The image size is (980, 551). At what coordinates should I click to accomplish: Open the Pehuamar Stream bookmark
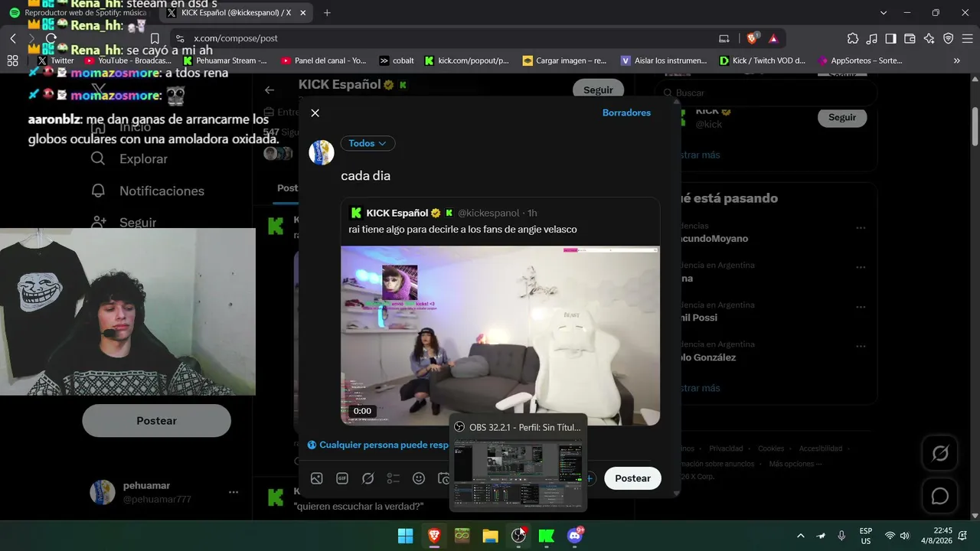click(225, 60)
